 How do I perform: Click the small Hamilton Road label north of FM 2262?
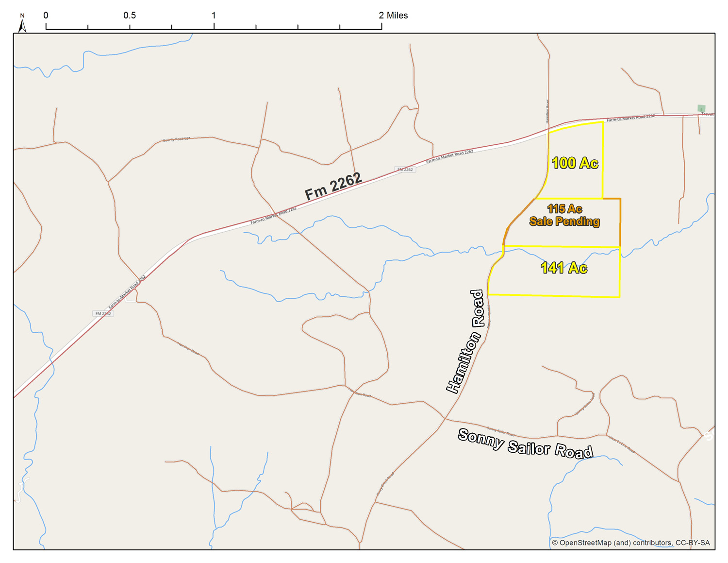click(547, 111)
